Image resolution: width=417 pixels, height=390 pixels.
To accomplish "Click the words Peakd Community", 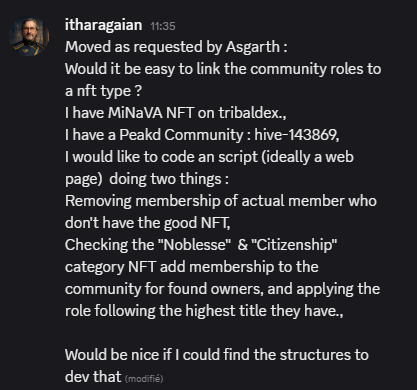I will tap(181, 135).
